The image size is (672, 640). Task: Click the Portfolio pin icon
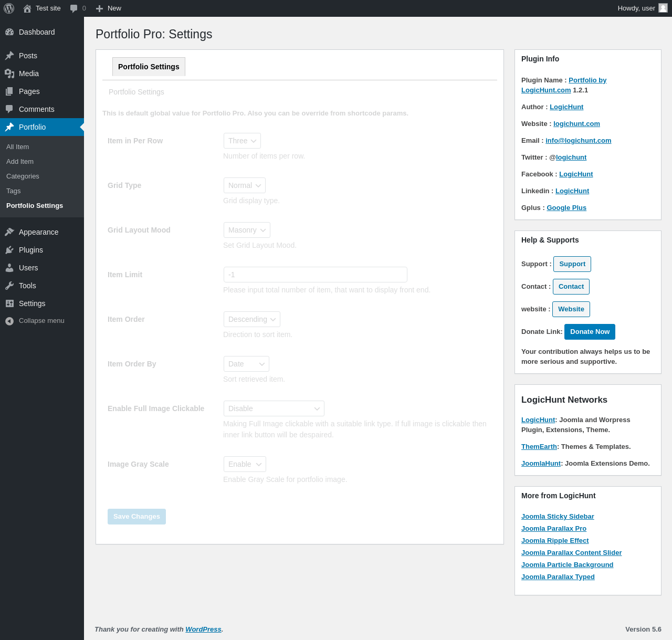9,127
